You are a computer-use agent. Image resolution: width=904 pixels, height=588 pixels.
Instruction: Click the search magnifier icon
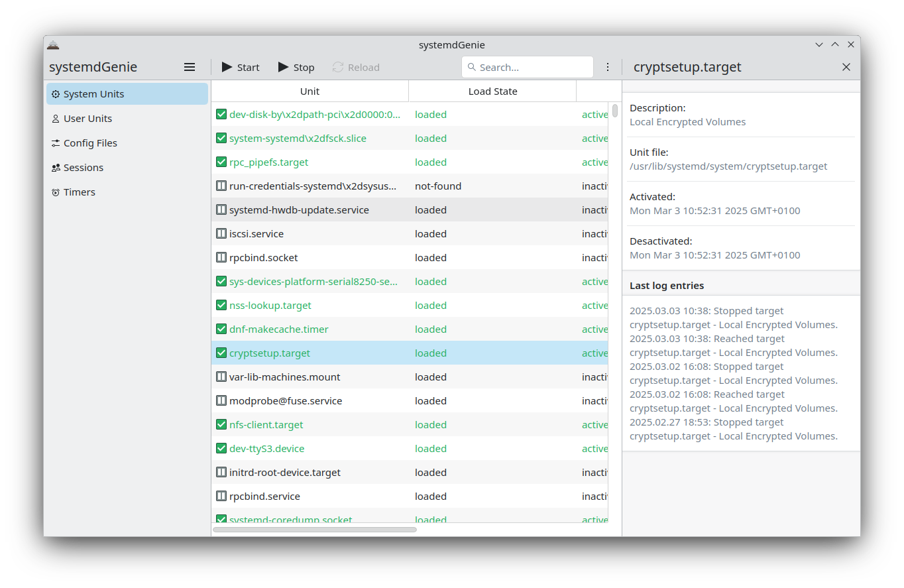click(472, 67)
